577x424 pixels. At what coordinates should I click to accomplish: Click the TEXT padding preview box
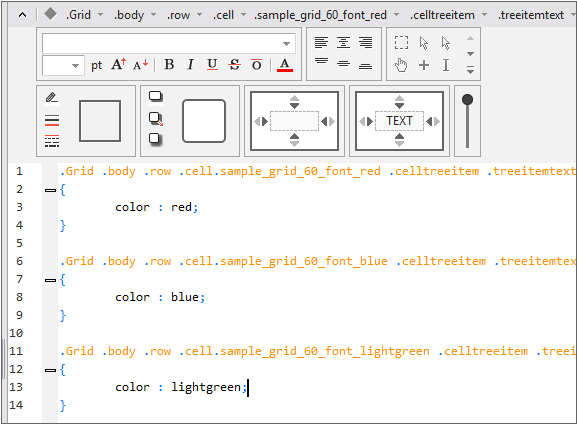[399, 121]
